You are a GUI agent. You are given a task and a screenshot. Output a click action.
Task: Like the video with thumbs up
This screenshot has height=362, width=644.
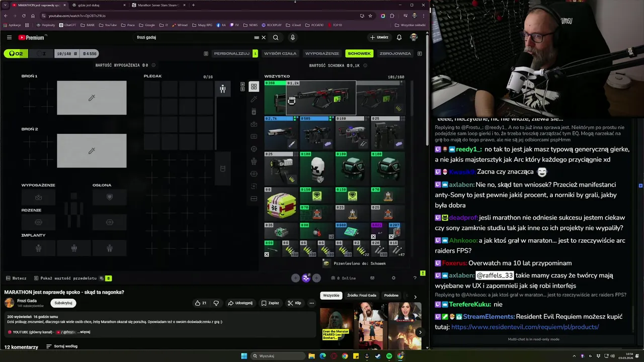[201, 303]
